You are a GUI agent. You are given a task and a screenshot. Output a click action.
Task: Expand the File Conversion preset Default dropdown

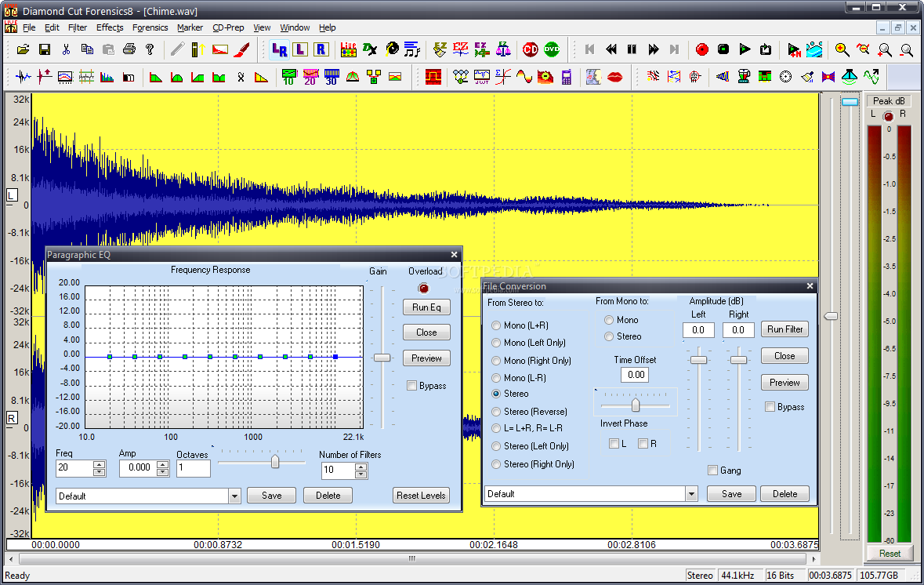[x=692, y=493]
